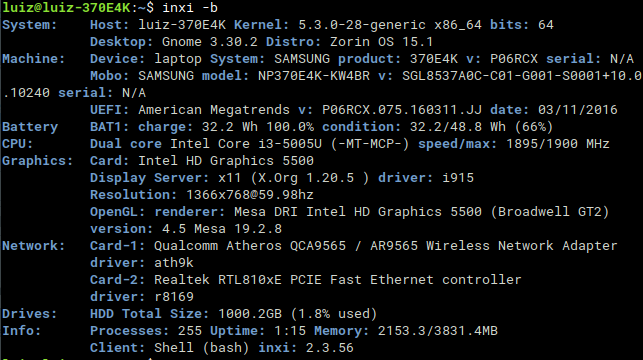643x360 pixels.
Task: Click the device type 'laptop'
Action: 178,59
